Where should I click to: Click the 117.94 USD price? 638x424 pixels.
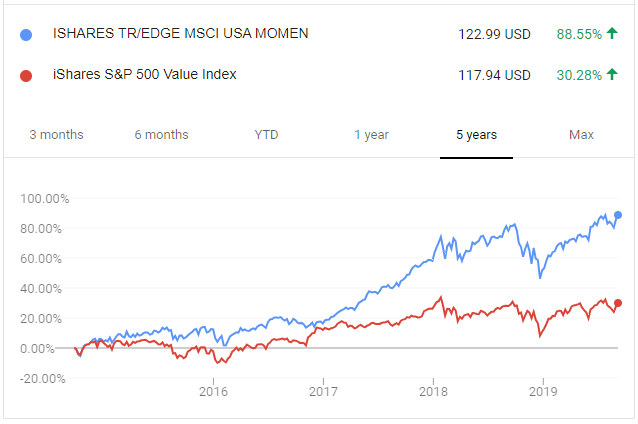(x=488, y=75)
